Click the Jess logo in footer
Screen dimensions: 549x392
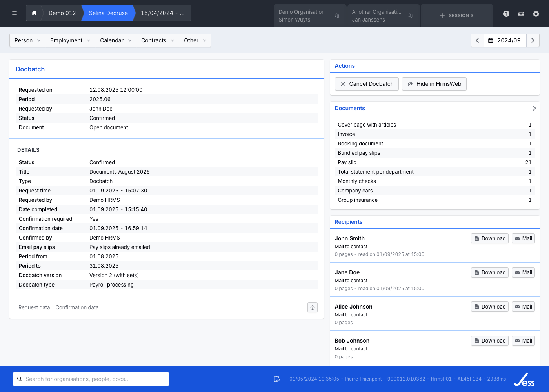click(x=524, y=379)
